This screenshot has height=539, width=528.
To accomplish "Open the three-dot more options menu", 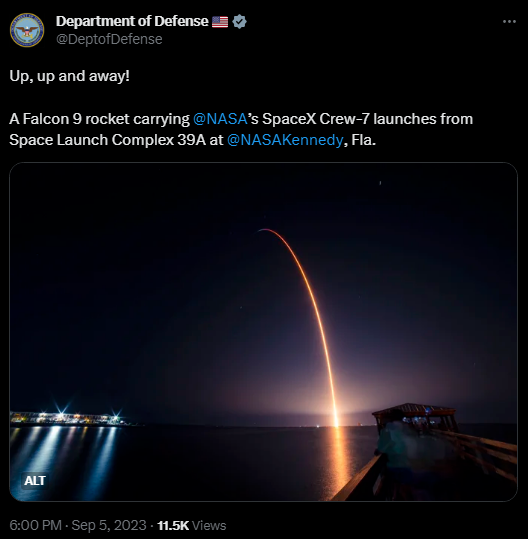I will click(x=509, y=21).
